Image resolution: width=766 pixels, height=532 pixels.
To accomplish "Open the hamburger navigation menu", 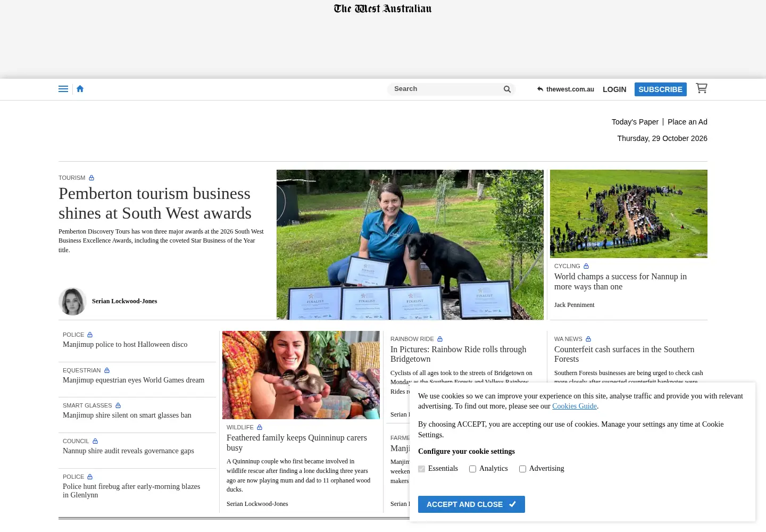I will (63, 89).
